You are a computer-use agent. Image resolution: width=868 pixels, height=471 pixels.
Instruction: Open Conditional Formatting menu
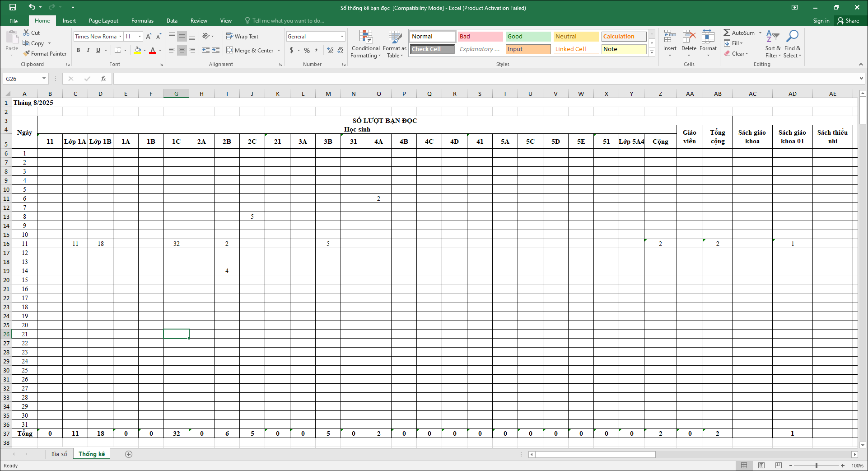pyautogui.click(x=365, y=44)
